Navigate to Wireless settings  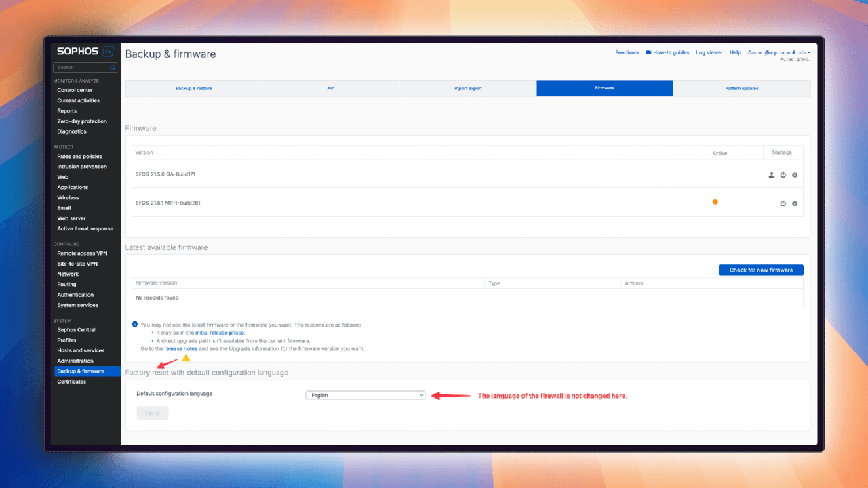tap(68, 198)
